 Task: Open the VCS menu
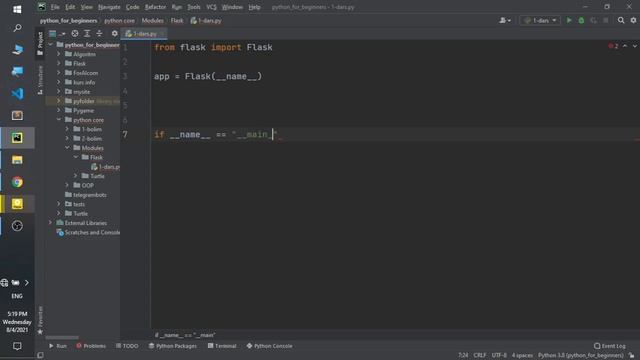(x=211, y=7)
